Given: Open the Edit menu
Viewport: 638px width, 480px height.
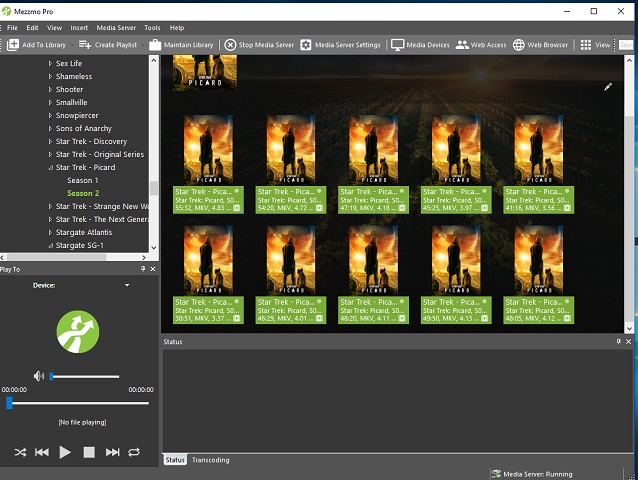Looking at the screenshot, I should [x=32, y=28].
